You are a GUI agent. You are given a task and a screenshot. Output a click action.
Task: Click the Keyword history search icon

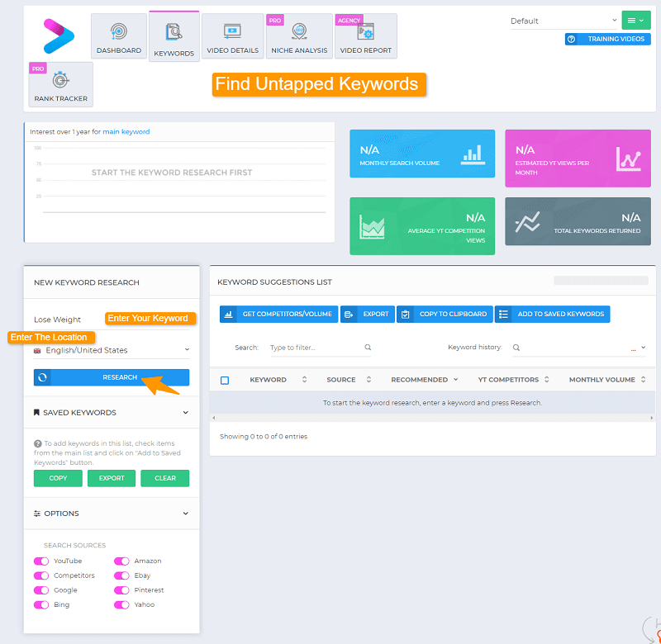pyautogui.click(x=516, y=348)
